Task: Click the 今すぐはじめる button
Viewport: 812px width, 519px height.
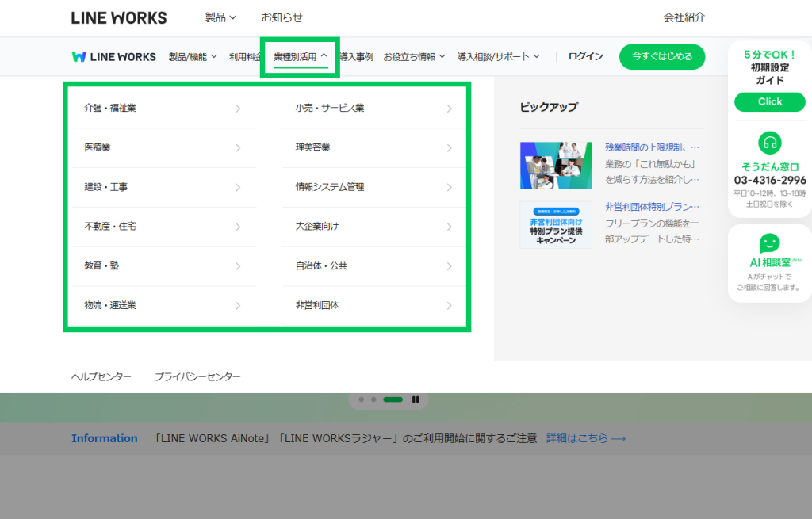Action: [661, 57]
